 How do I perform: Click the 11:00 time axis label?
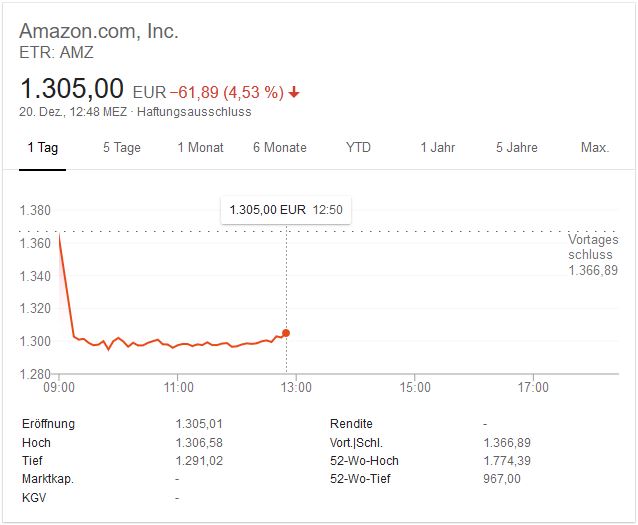tap(178, 387)
